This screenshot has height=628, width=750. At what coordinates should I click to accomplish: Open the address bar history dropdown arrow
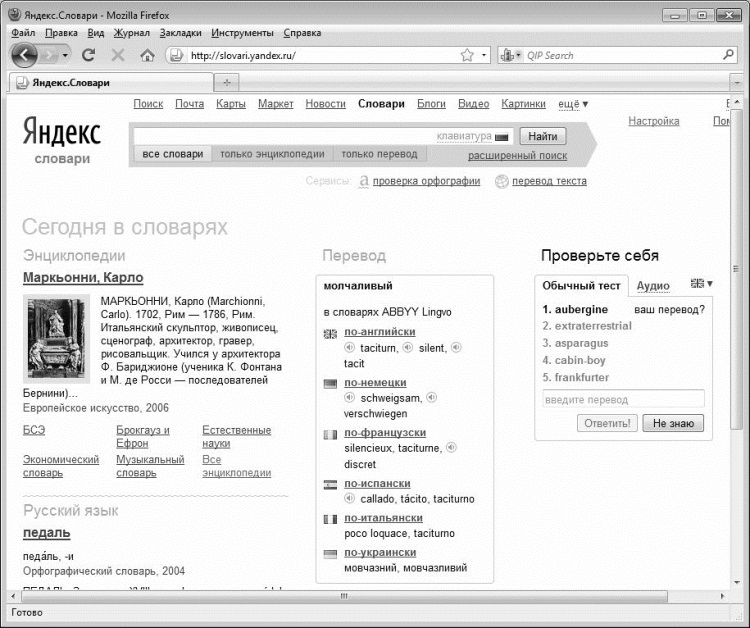tap(484, 55)
